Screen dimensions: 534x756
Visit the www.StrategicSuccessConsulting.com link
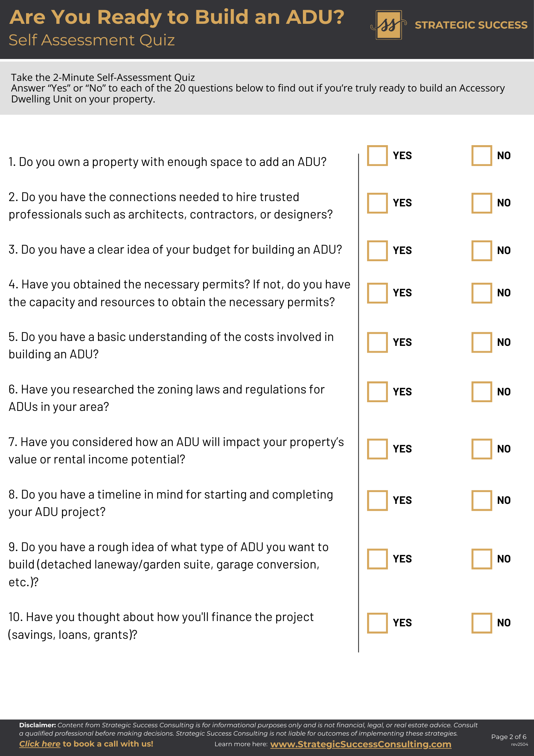coord(361,744)
